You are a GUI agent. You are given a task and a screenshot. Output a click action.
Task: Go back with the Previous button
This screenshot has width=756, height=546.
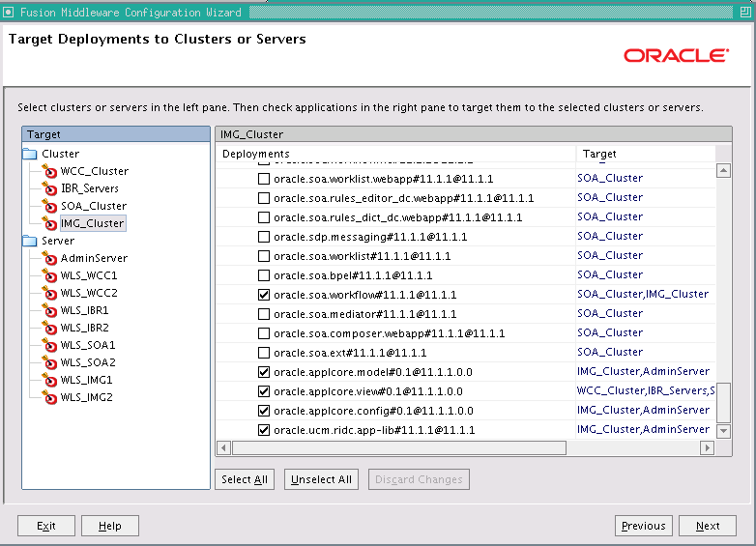coord(644,526)
